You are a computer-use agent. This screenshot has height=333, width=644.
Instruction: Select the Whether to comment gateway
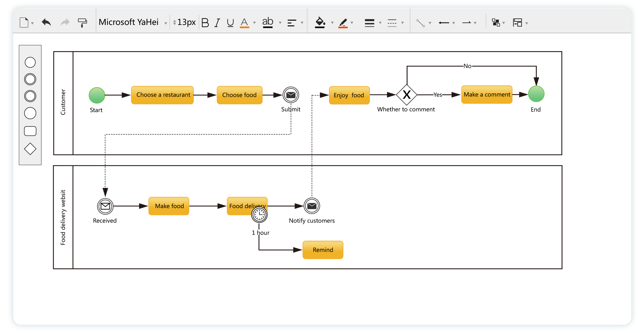407,95
